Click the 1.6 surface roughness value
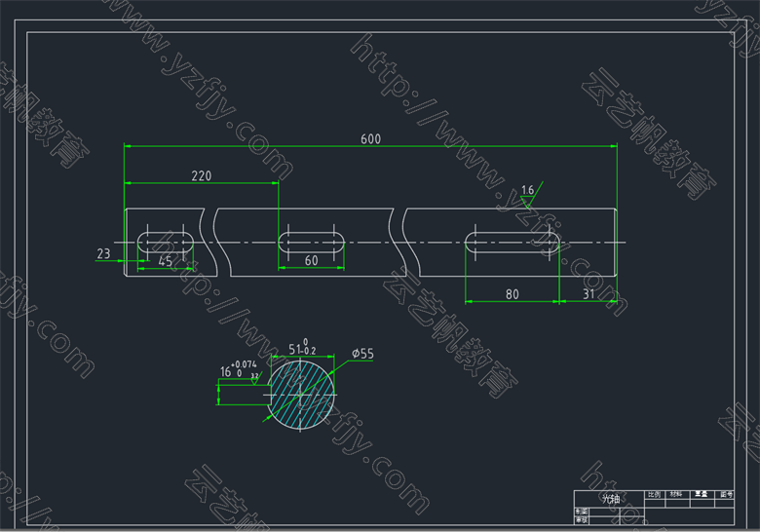This screenshot has width=760, height=532. pos(527,190)
